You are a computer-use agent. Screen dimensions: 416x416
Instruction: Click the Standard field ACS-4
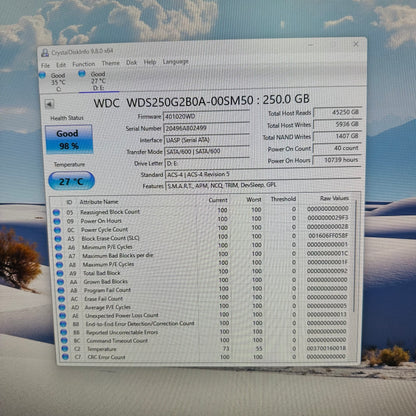[x=263, y=174]
